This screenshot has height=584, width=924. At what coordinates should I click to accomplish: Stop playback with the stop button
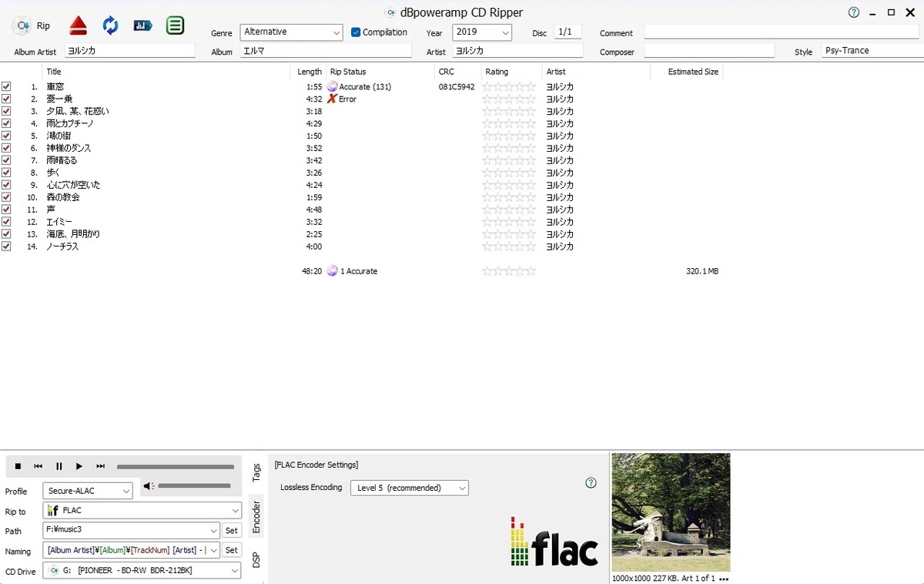(18, 466)
